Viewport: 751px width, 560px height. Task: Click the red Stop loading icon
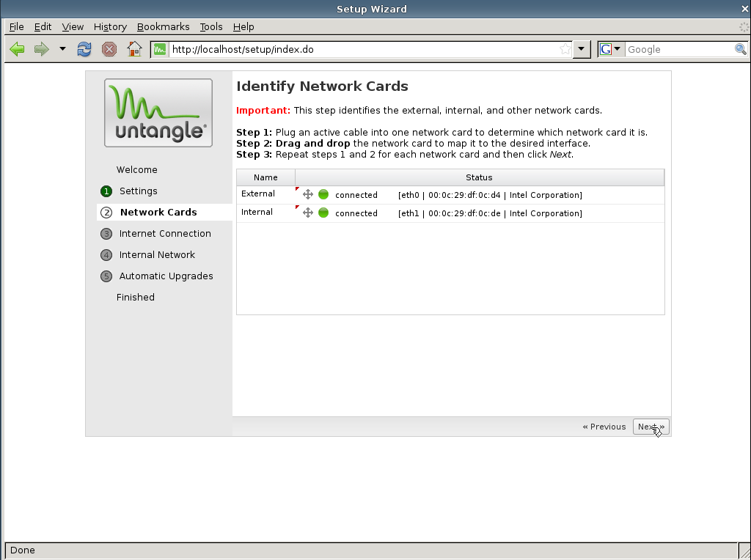[x=109, y=49]
